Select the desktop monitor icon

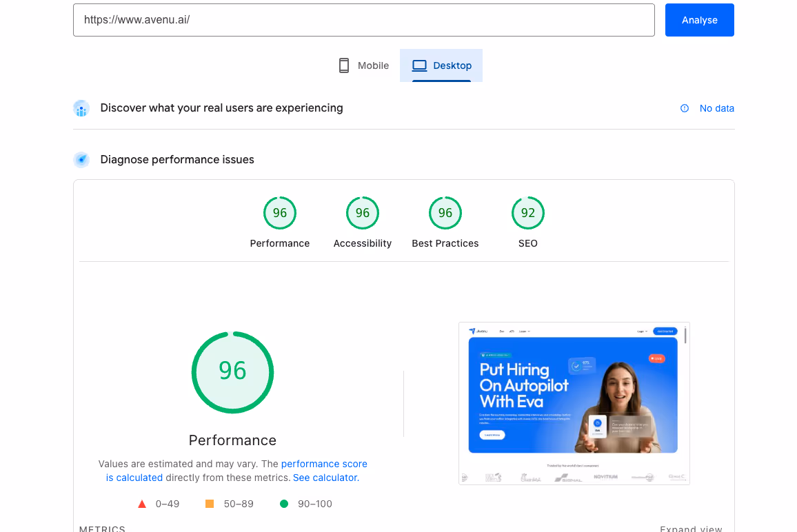tap(419, 65)
